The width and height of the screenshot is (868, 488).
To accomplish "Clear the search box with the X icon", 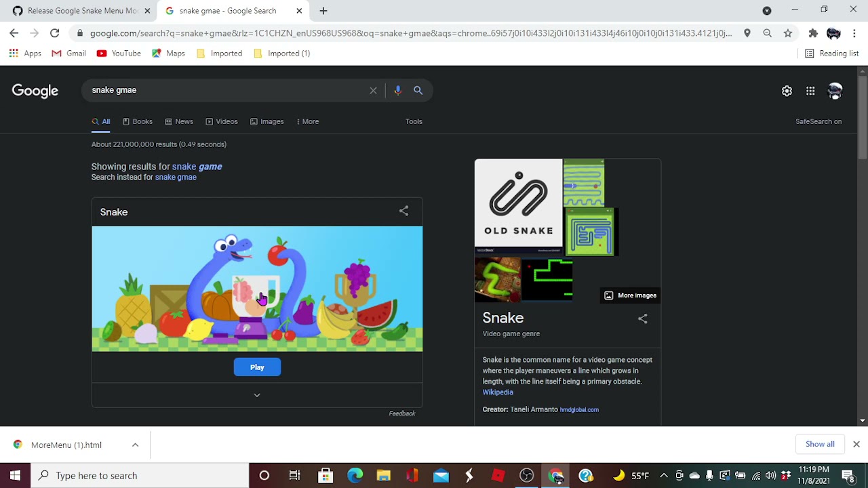I will click(373, 90).
